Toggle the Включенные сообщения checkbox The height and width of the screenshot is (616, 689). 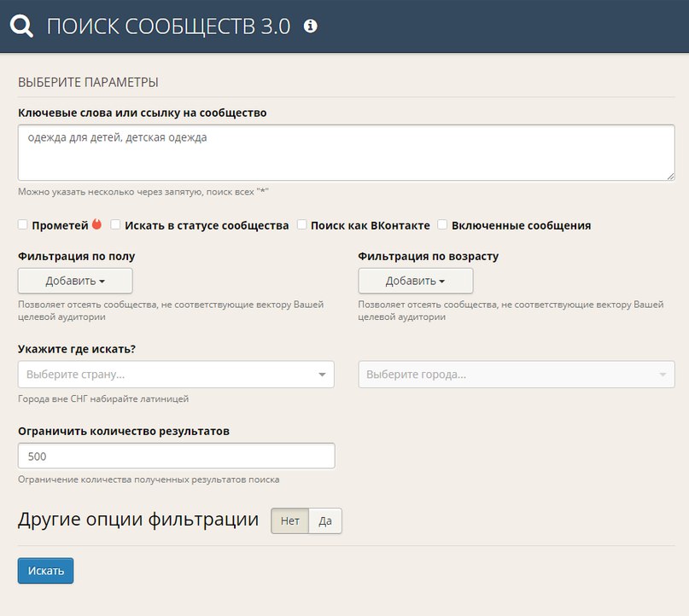442,225
